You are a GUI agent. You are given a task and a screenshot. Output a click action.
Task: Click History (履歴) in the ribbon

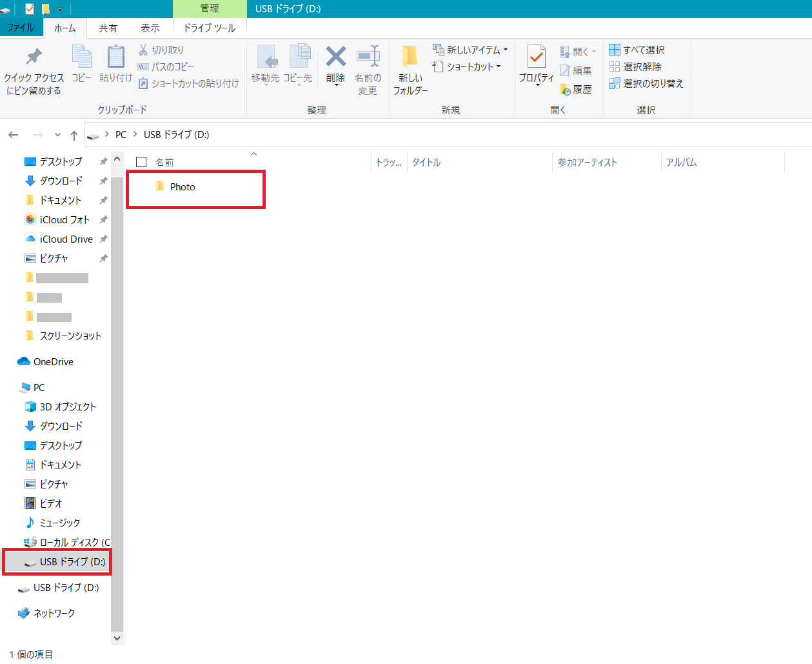(x=575, y=89)
